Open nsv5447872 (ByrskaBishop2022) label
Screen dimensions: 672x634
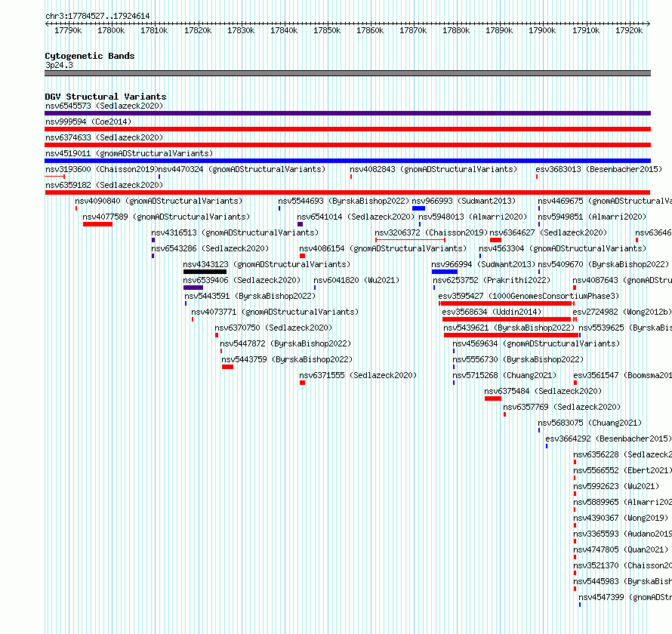click(x=285, y=343)
